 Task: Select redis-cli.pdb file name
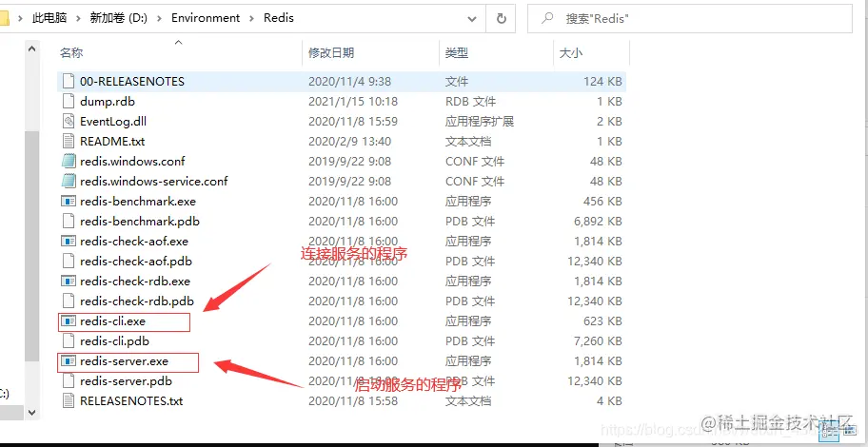click(x=114, y=340)
